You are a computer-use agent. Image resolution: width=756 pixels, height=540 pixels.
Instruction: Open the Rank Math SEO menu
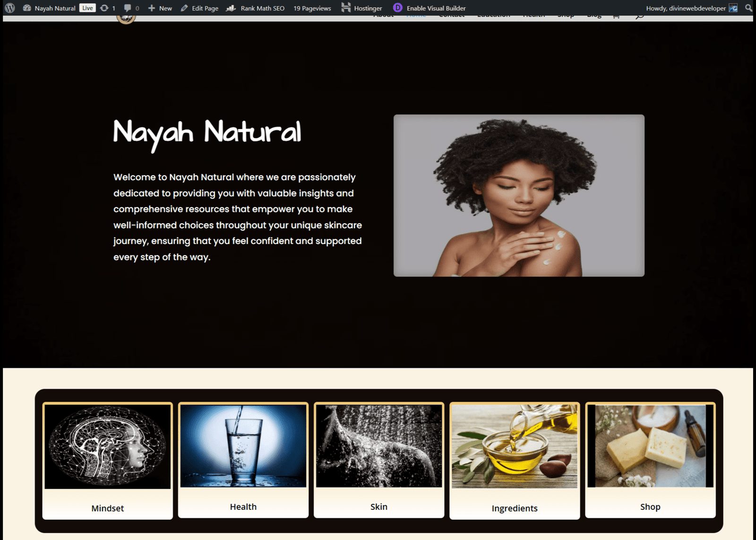pos(256,8)
